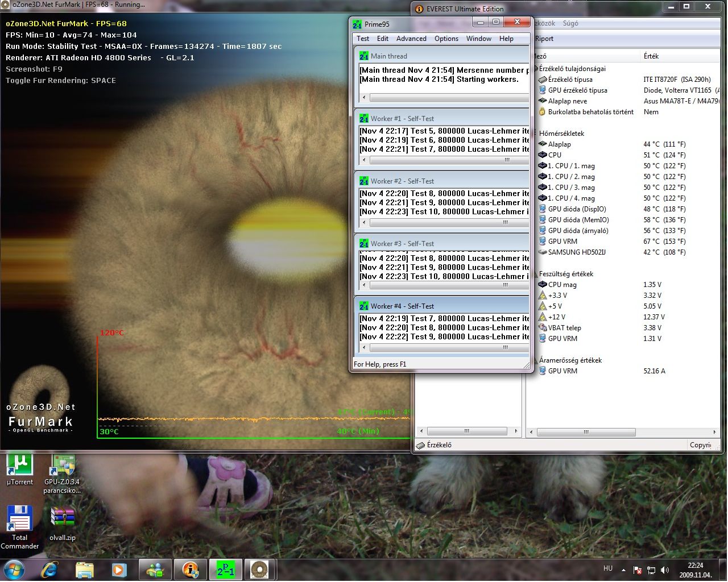Open Windows Live Messenger taskbar icon
The width and height of the screenshot is (728, 582).
click(155, 569)
